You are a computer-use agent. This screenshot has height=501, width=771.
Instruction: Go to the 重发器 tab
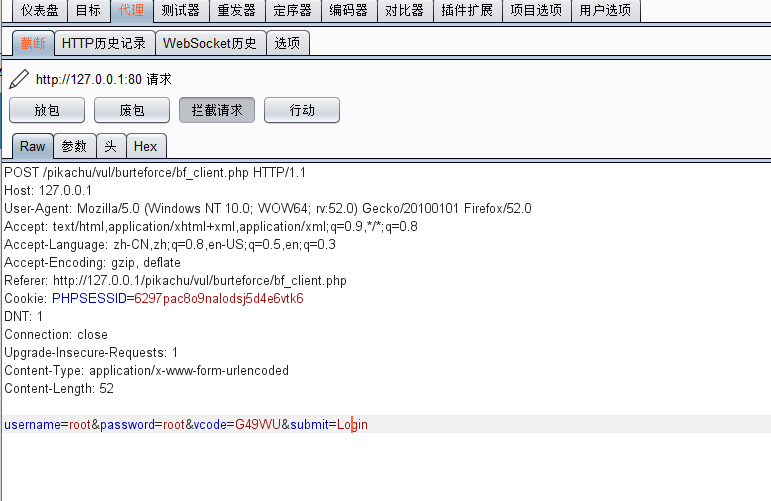pos(237,10)
